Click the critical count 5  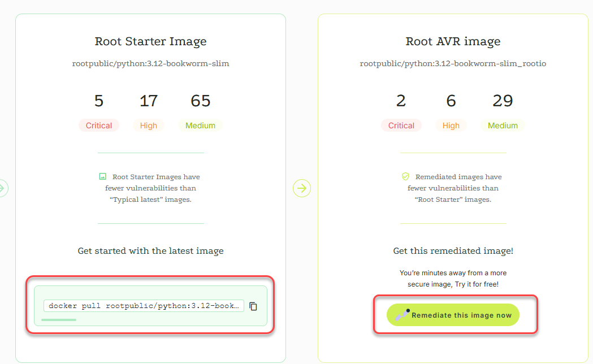pos(99,101)
